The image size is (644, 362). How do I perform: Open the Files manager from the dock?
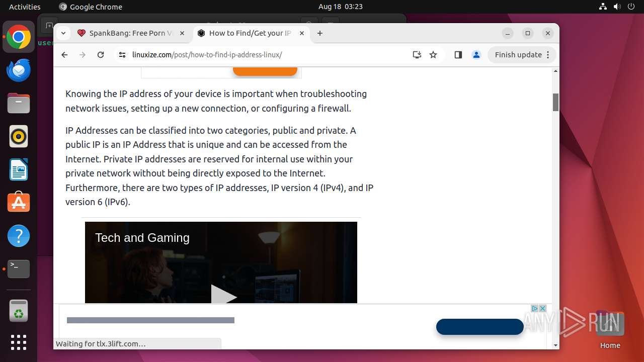pos(19,104)
